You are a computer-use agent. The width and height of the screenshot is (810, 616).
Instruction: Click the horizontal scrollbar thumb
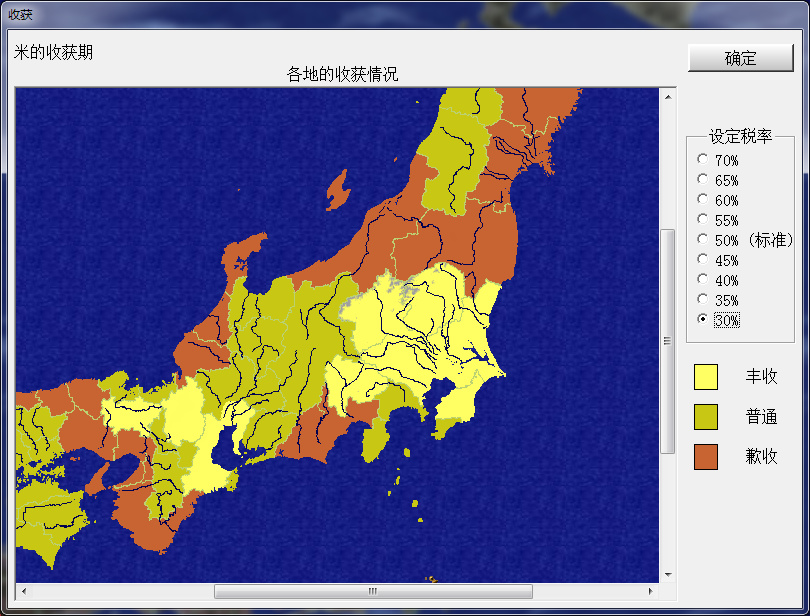pyautogui.click(x=373, y=591)
